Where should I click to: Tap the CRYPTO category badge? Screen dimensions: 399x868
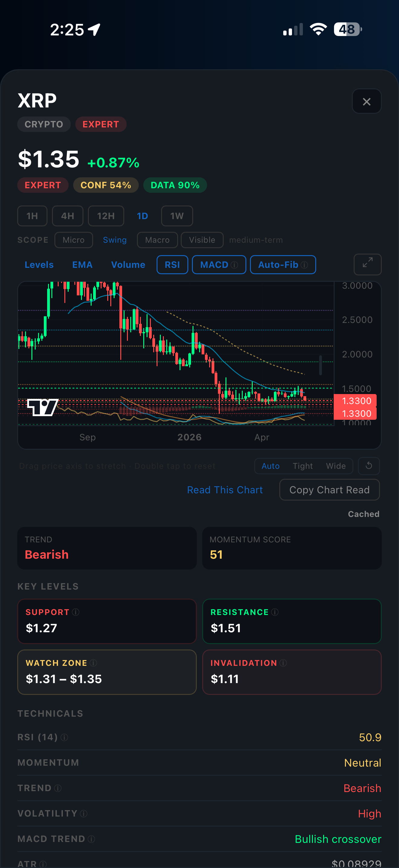[x=44, y=124]
